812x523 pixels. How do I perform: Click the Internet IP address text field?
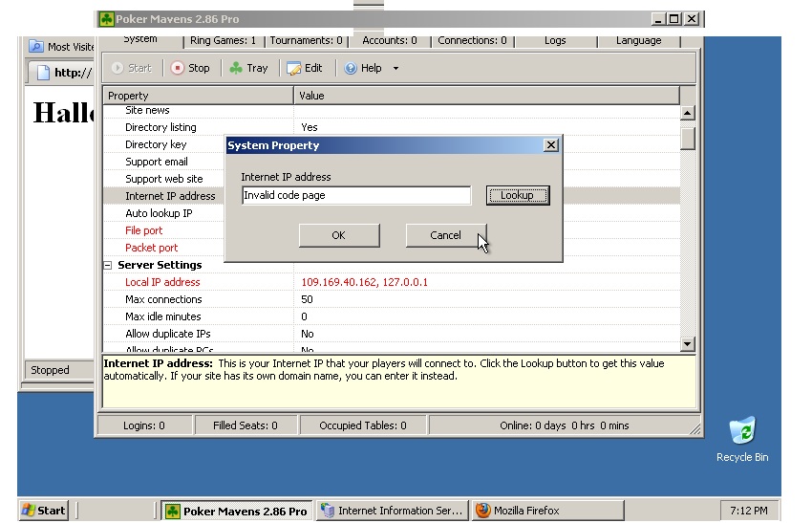(x=356, y=195)
